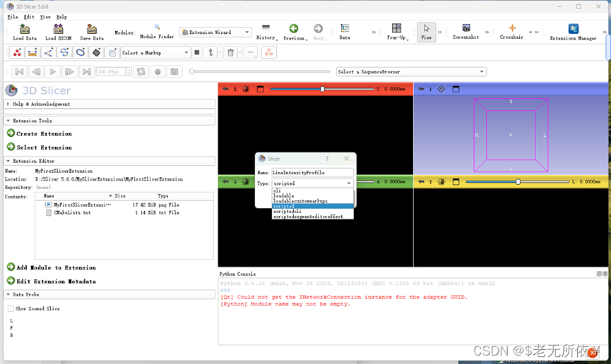The width and height of the screenshot is (611, 364).
Task: Click the Save Data icon
Action: (92, 32)
